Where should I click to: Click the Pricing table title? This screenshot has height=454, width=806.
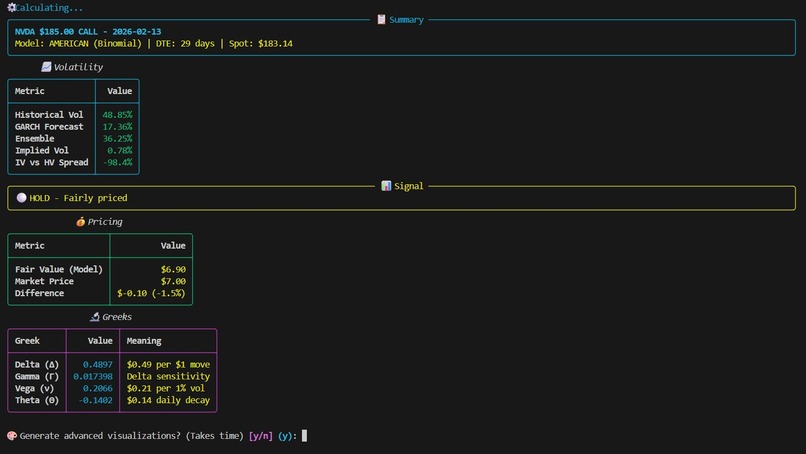pyautogui.click(x=105, y=222)
